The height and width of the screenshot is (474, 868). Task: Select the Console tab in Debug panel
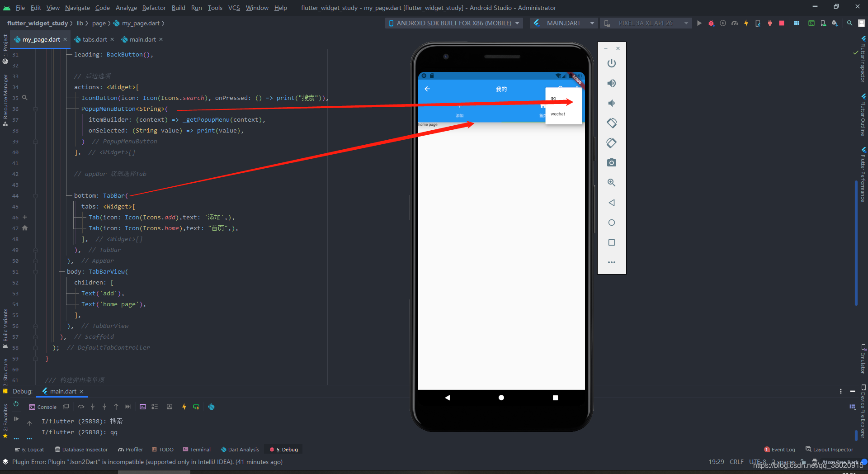point(43,407)
